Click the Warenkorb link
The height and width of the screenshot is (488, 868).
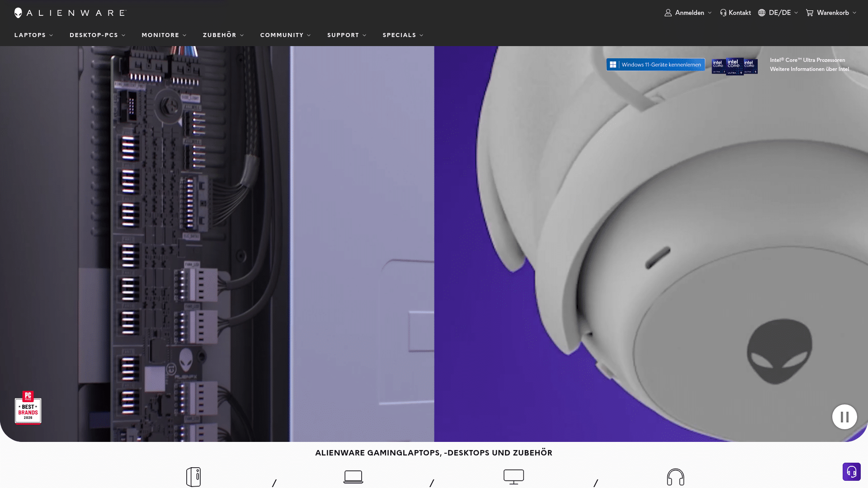click(x=833, y=13)
